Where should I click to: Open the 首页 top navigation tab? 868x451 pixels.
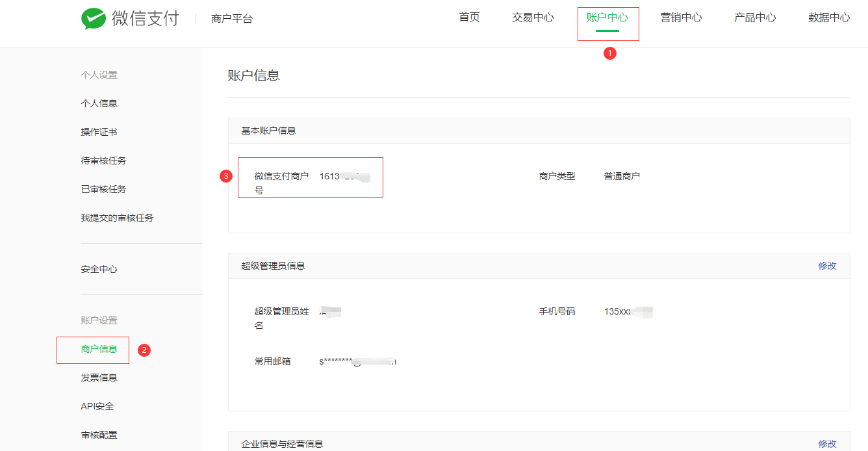click(469, 18)
